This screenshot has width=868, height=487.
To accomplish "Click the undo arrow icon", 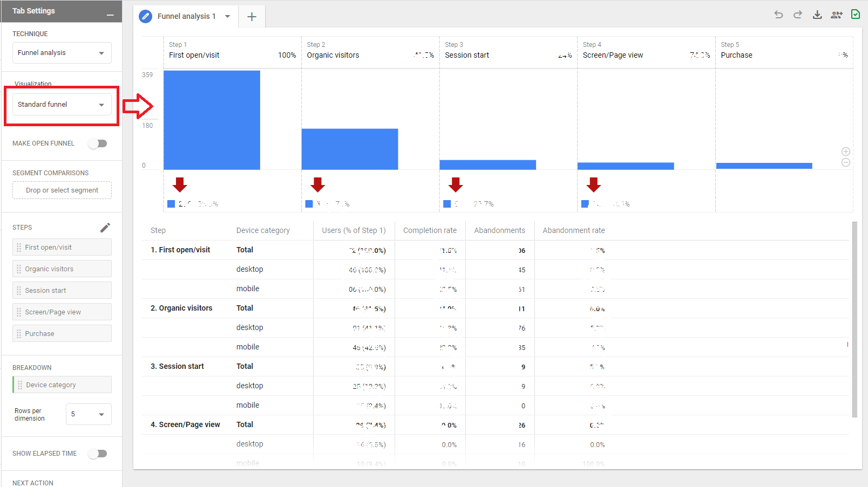I will coord(778,15).
